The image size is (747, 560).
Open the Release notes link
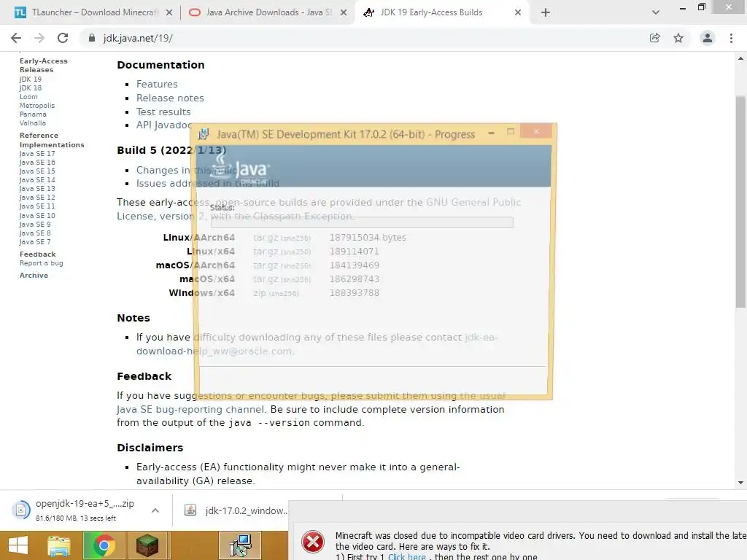pyautogui.click(x=170, y=98)
